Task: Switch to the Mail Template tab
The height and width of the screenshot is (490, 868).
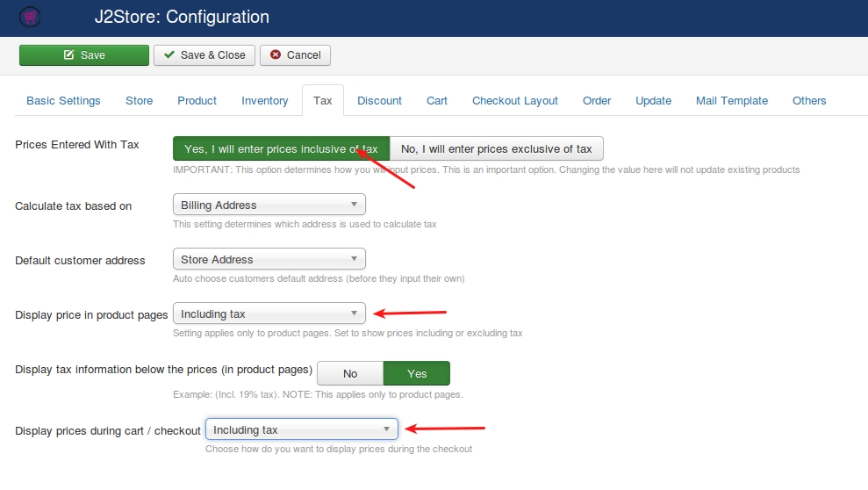Action: (732, 101)
